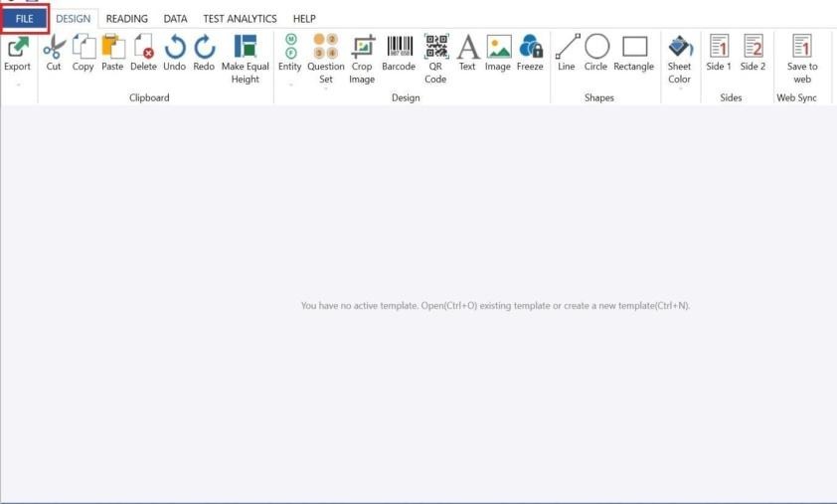837x504 pixels.
Task: Apply Make Equal Height
Action: coord(245,59)
